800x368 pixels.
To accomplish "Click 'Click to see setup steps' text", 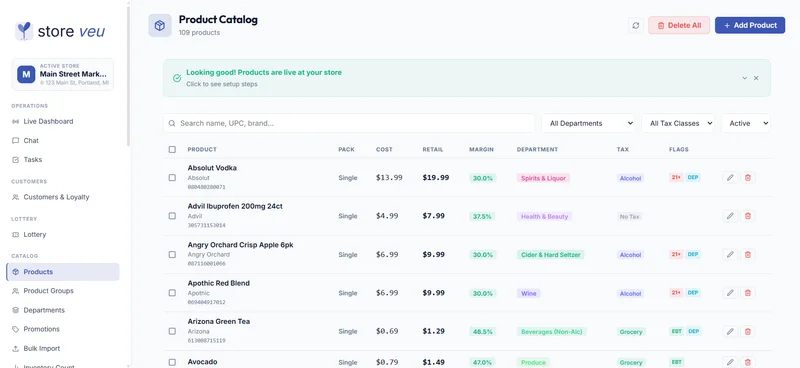I will click(222, 84).
